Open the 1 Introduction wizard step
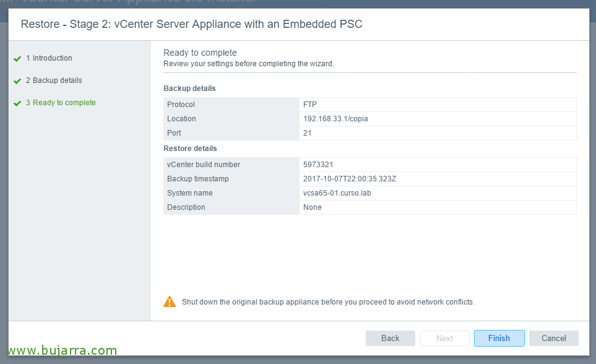 pos(49,58)
